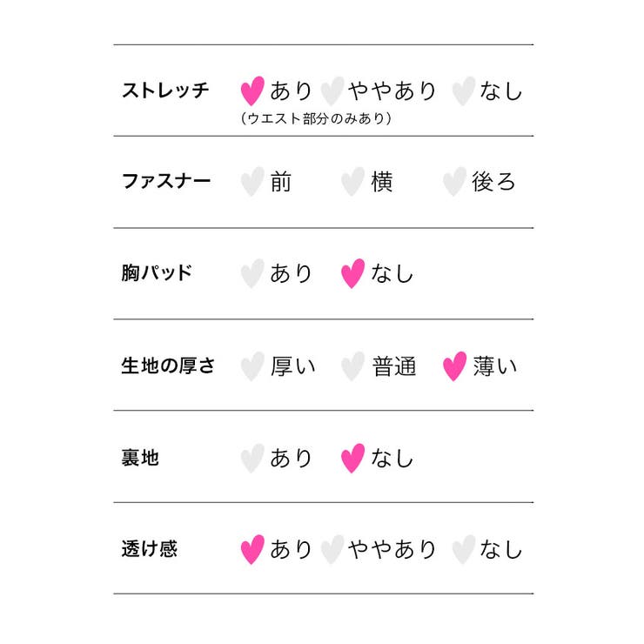
Task: Toggle the gray heart for 胸パッド あり
Action: (252, 273)
